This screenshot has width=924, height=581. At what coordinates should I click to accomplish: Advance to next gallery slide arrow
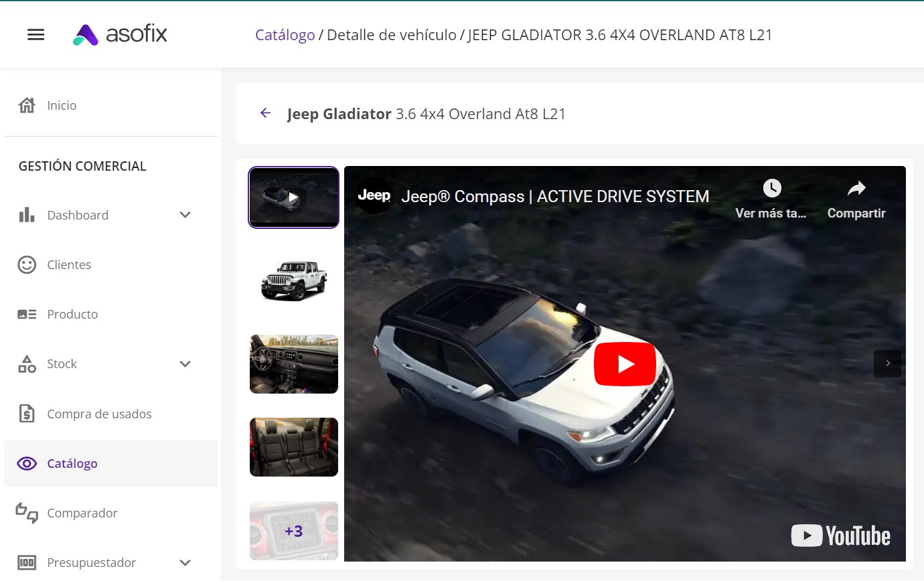(x=888, y=363)
